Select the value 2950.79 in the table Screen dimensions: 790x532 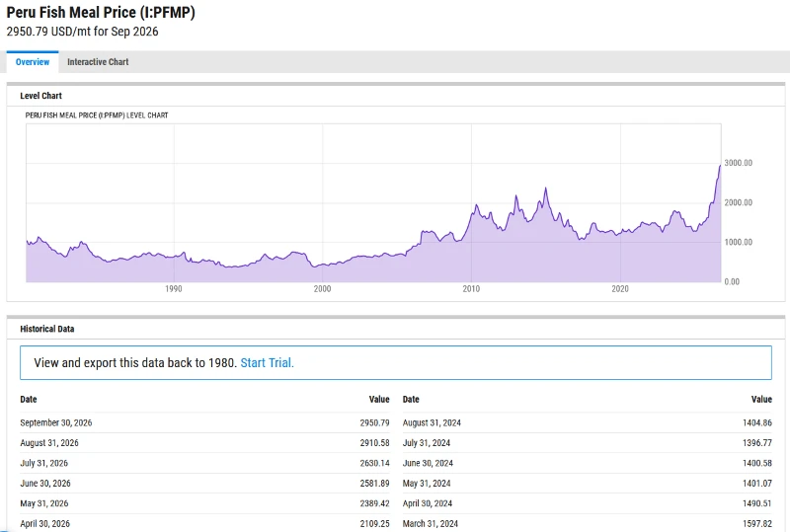click(374, 422)
